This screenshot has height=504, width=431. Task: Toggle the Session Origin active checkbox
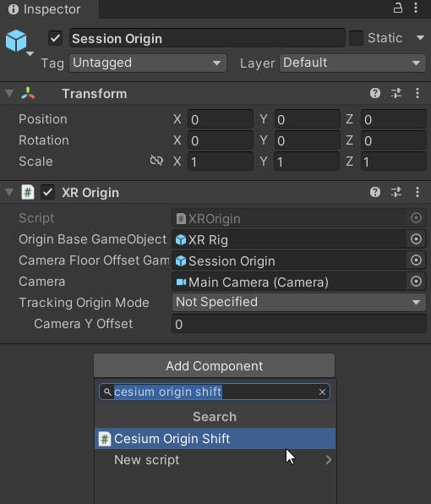[55, 38]
